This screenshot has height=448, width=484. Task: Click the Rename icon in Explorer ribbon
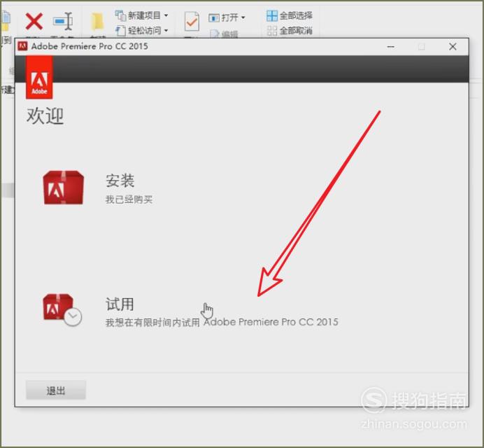click(x=63, y=21)
